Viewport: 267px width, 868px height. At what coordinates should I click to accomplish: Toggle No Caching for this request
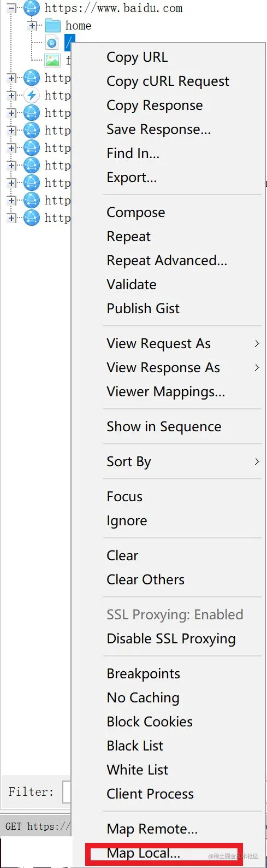pyautogui.click(x=143, y=697)
